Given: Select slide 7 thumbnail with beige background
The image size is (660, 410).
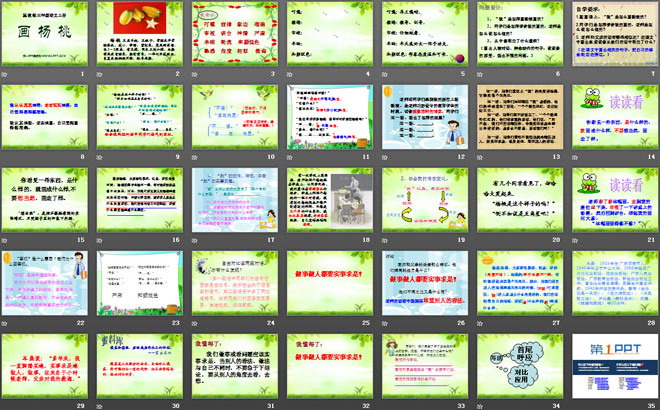Looking at the screenshot, I should click(615, 34).
